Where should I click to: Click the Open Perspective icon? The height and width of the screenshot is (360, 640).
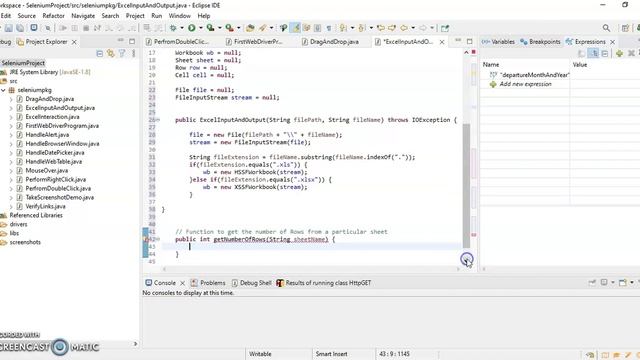point(625,28)
